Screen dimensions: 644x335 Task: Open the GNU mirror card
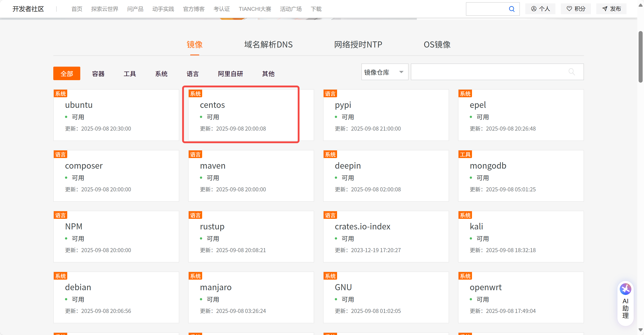386,297
